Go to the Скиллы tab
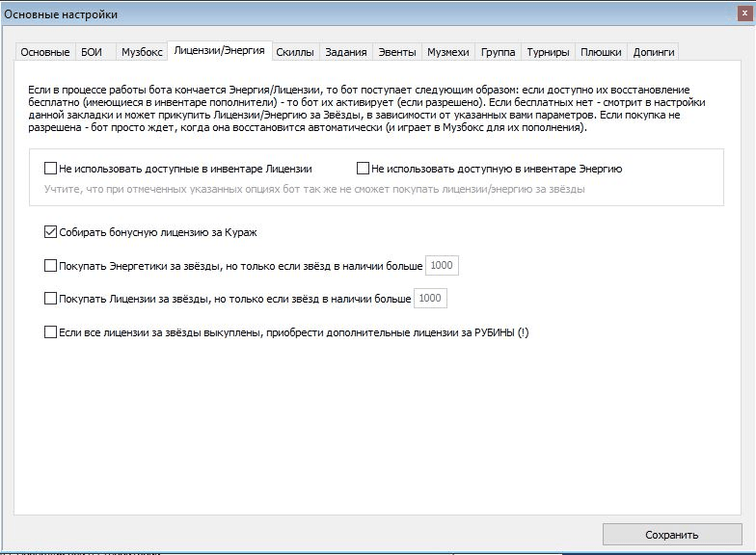Screen dimensions: 756x555 pos(295,52)
